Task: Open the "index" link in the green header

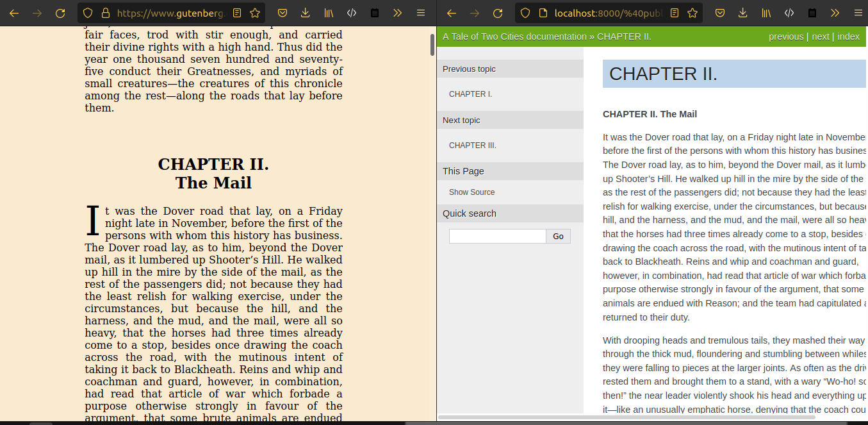Action: point(848,37)
